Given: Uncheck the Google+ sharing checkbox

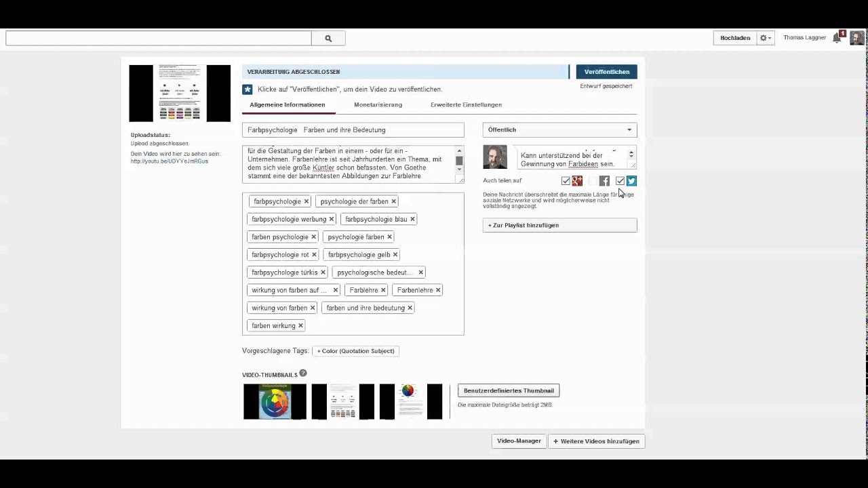Looking at the screenshot, I should (x=566, y=181).
